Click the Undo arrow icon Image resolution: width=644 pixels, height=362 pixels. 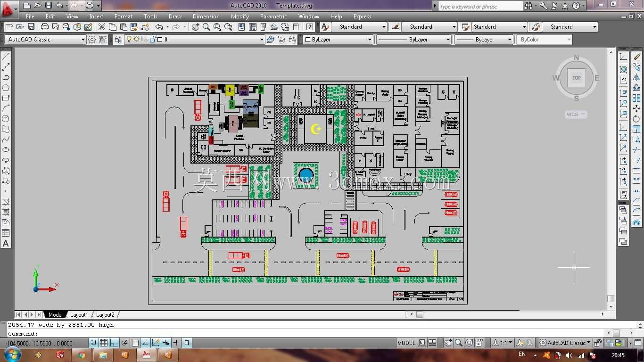click(159, 27)
